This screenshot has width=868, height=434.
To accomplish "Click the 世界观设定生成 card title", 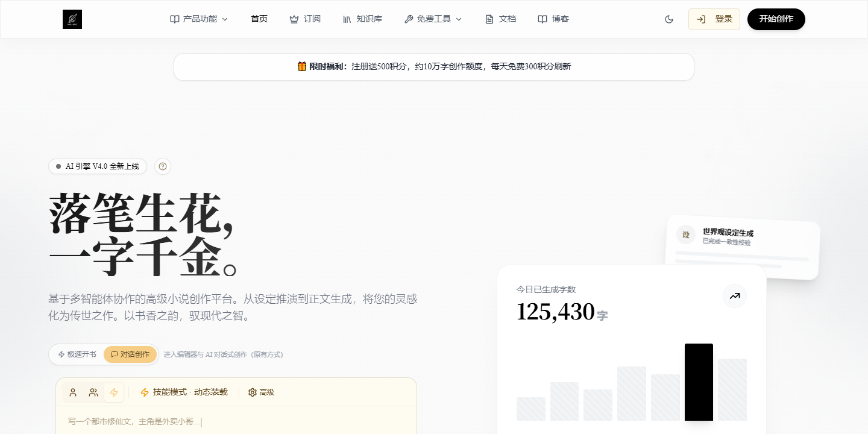I will 728,233.
